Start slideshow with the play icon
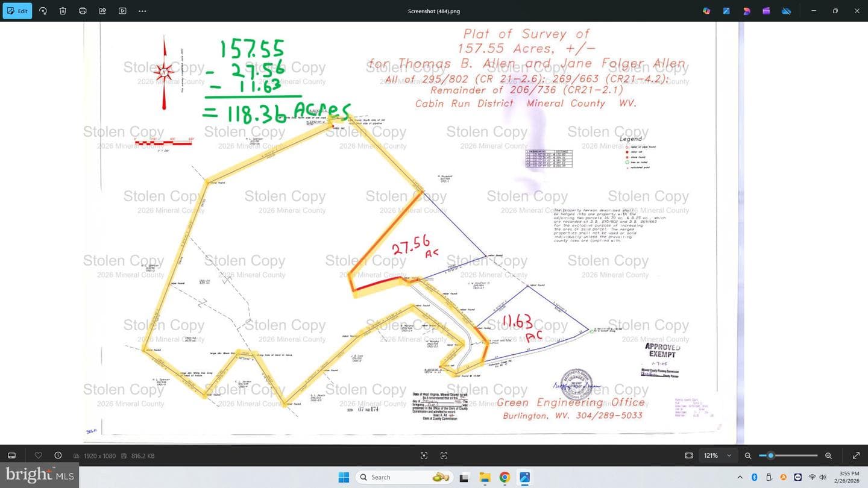Screen dimensions: 868x488 pyautogui.click(x=122, y=11)
